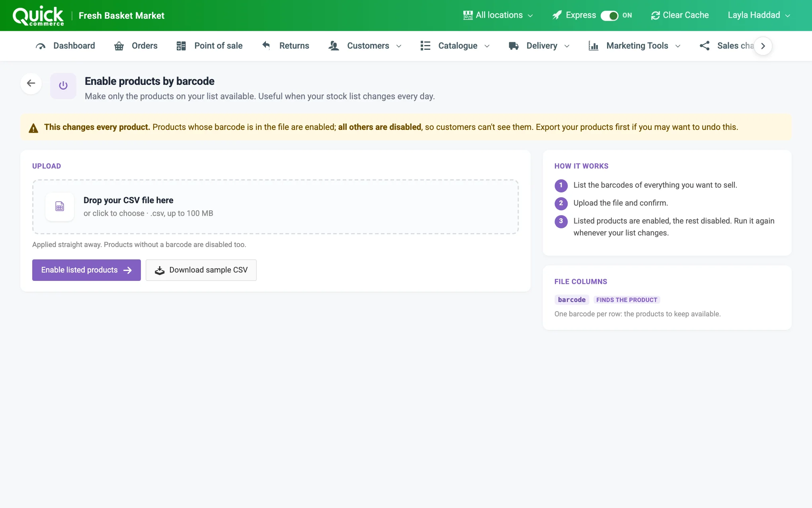Click the FINDS THE PRODUCT badge
The height and width of the screenshot is (508, 812).
click(627, 300)
